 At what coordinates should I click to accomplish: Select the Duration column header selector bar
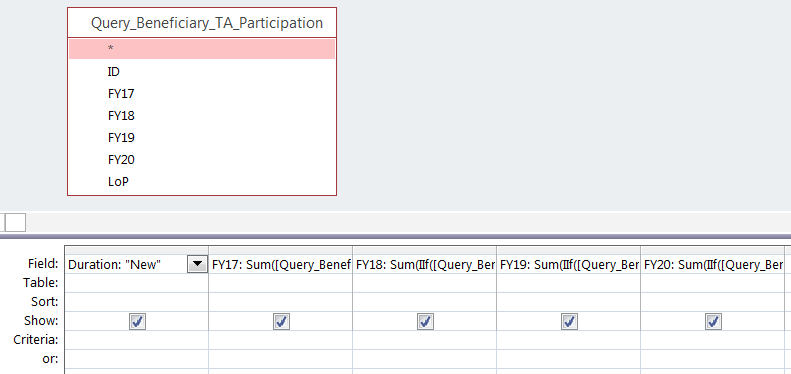pos(136,250)
